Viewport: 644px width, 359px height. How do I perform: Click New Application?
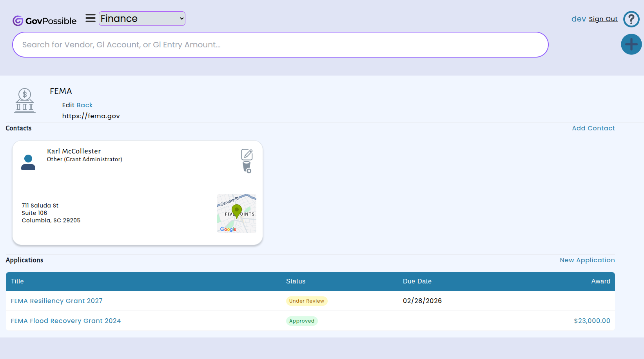click(587, 260)
